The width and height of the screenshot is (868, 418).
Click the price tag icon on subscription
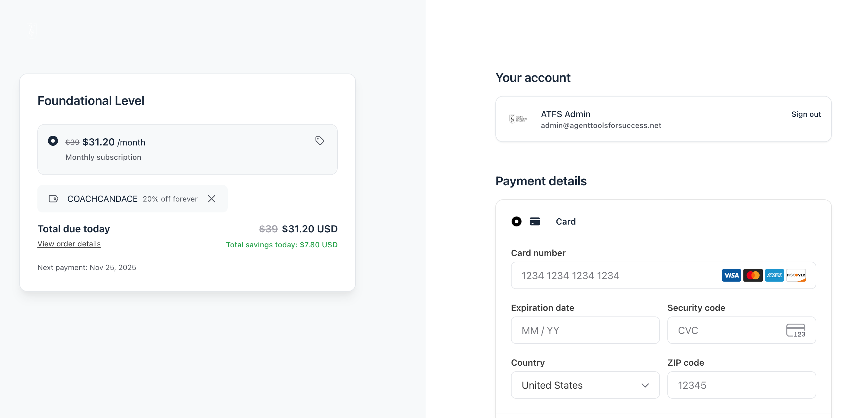[319, 141]
